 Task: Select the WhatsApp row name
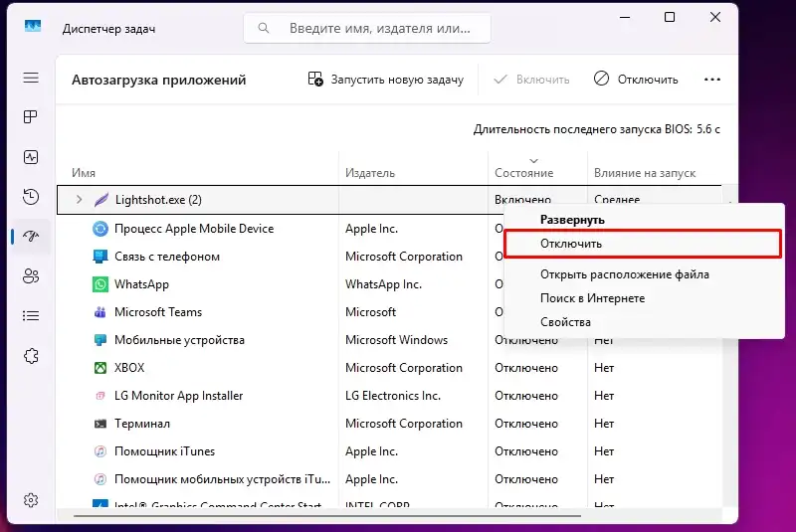click(141, 284)
